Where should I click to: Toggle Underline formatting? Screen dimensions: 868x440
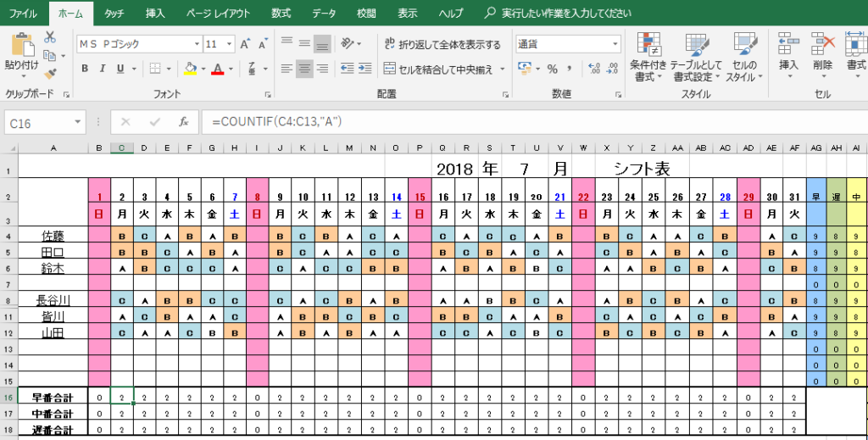(119, 69)
